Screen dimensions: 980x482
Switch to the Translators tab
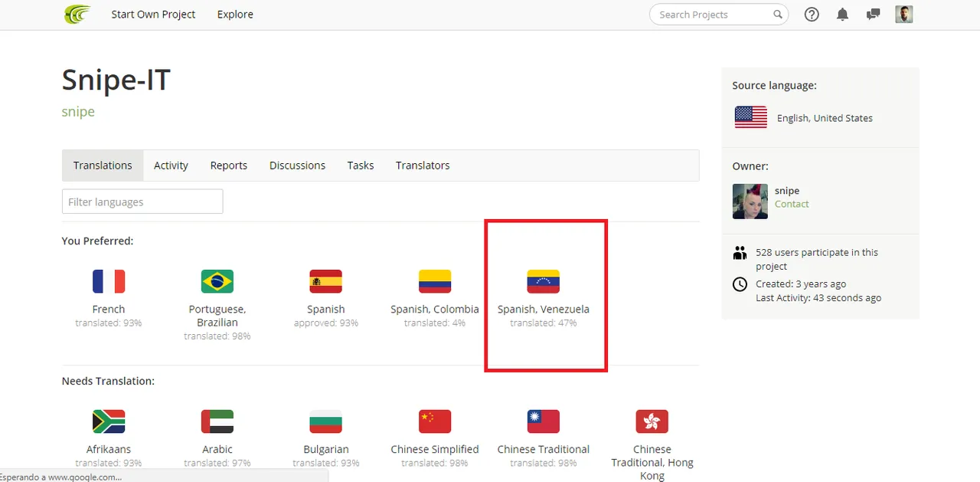[423, 166]
